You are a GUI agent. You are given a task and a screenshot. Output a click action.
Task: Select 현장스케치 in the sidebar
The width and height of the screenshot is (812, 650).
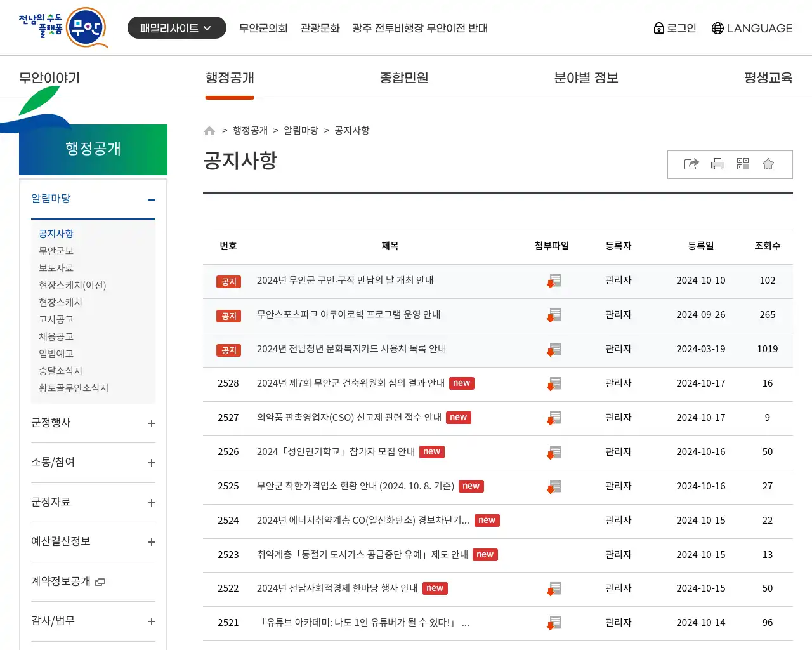coord(61,302)
